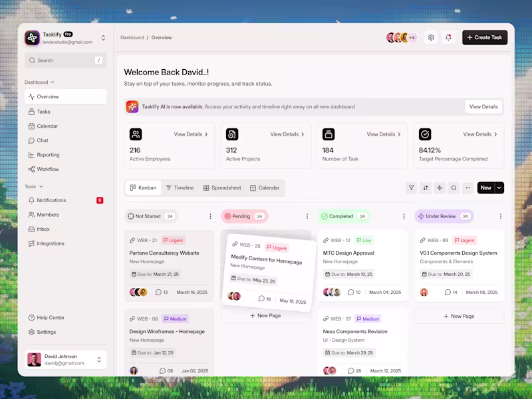Image resolution: width=532 pixels, height=399 pixels.
Task: Switch to the Timeline view tab
Action: tap(180, 188)
